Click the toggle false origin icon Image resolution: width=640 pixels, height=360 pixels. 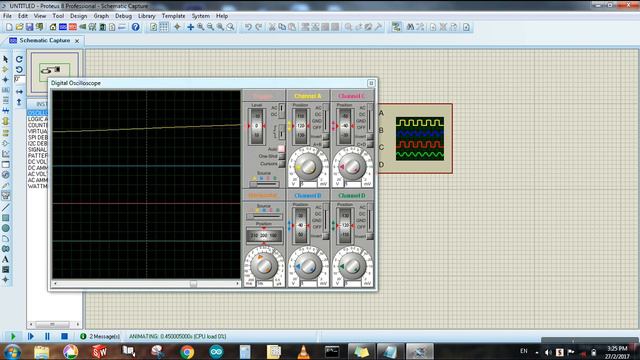tap(177, 27)
